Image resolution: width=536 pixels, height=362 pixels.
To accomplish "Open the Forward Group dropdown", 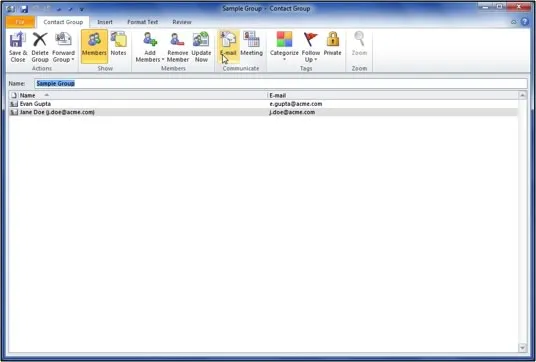I will pyautogui.click(x=63, y=47).
